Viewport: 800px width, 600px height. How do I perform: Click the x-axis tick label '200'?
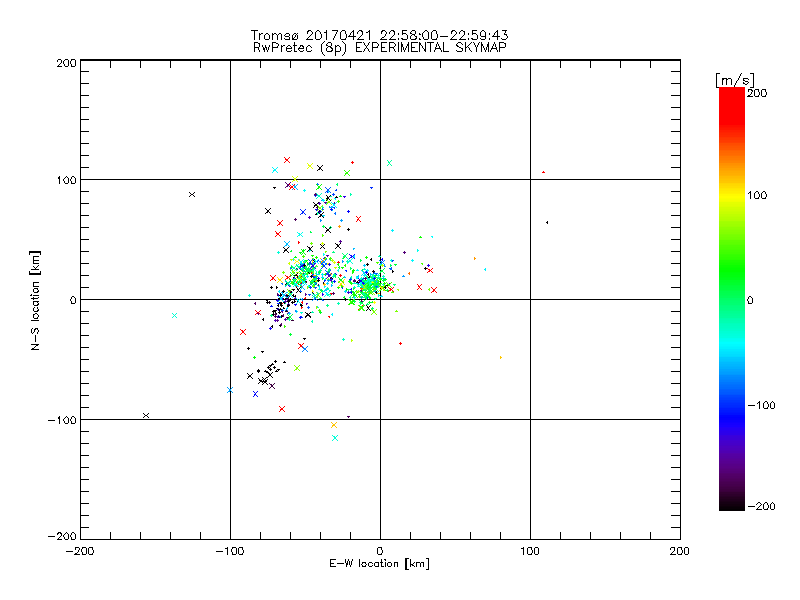pos(680,552)
